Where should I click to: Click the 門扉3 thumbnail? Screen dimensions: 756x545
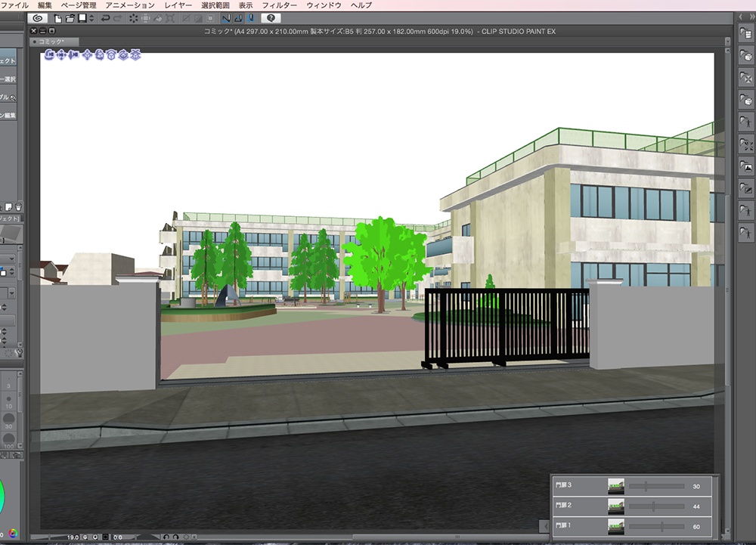(615, 486)
